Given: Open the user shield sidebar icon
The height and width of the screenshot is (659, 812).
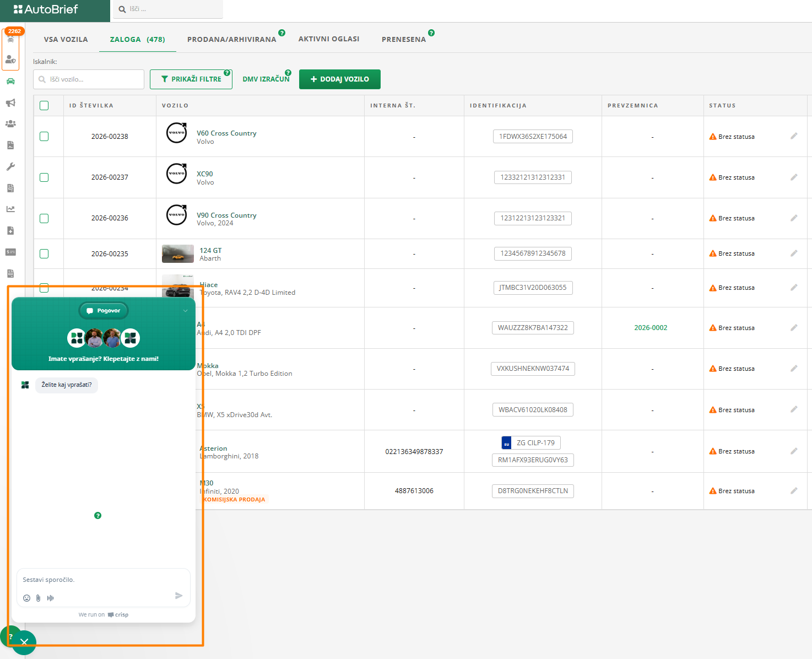Looking at the screenshot, I should (10, 60).
